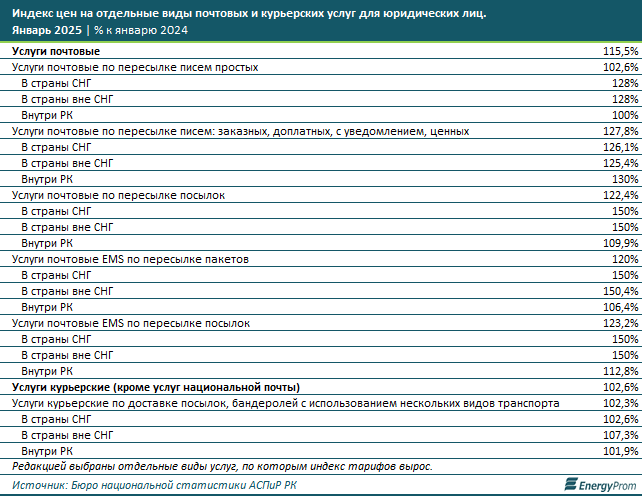The width and height of the screenshot is (642, 496).
Task: Click the bold 'Услуги почтовые' row header
Action: (56, 51)
